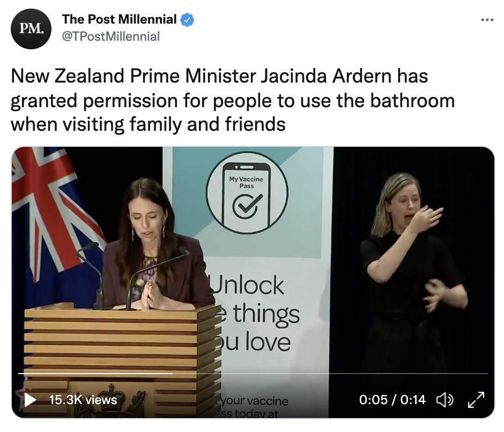Viewport: 504px width, 432px height.
Task: Play the embedded video
Action: click(x=30, y=400)
